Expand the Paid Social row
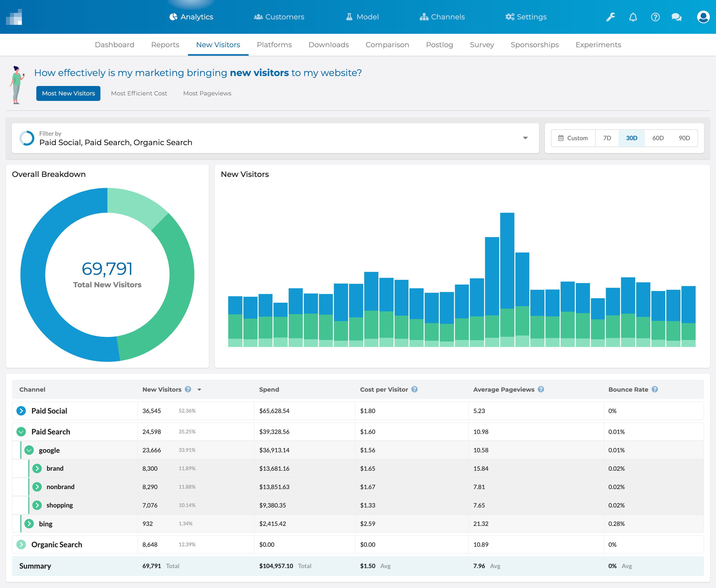This screenshot has width=716, height=588. tap(21, 411)
